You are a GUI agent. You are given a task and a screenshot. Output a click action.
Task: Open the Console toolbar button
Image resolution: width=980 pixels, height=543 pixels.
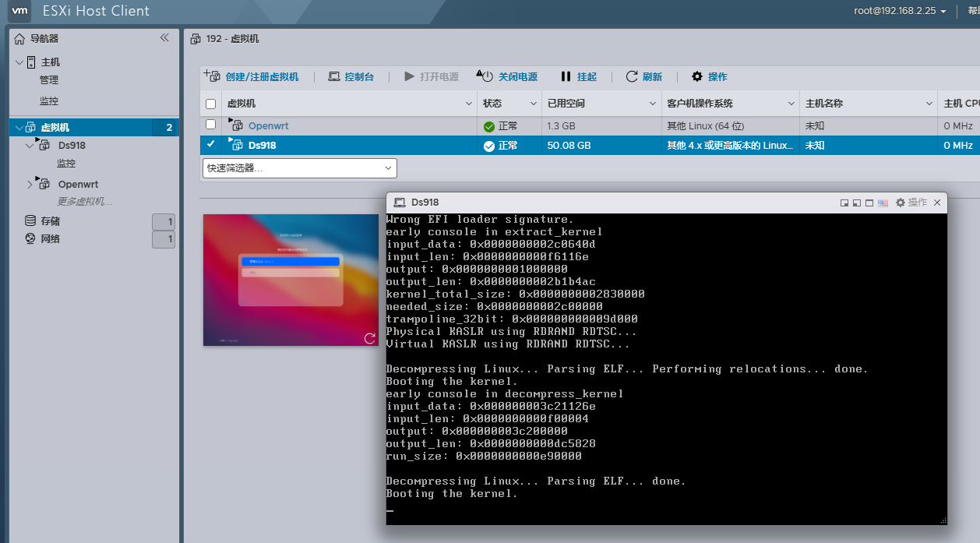[351, 76]
